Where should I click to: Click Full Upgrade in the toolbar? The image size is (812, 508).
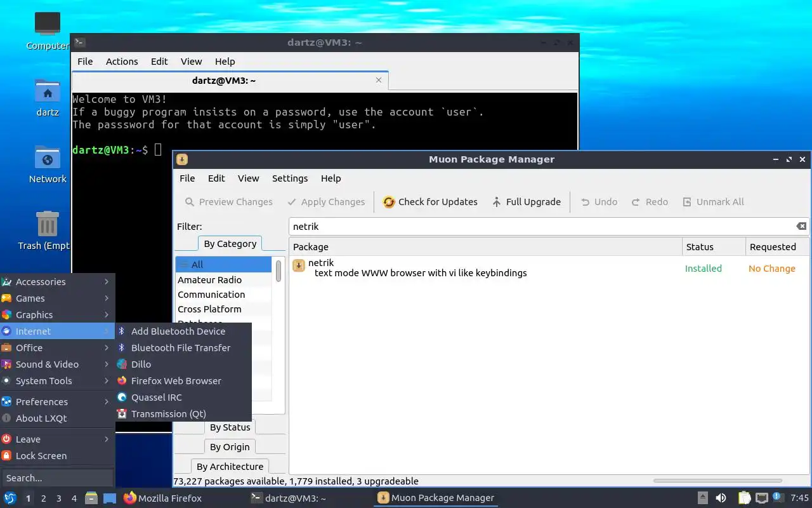click(x=526, y=202)
